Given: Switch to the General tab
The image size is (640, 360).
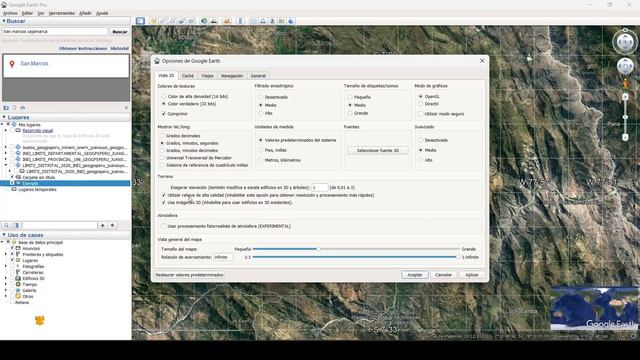Looking at the screenshot, I should 258,76.
